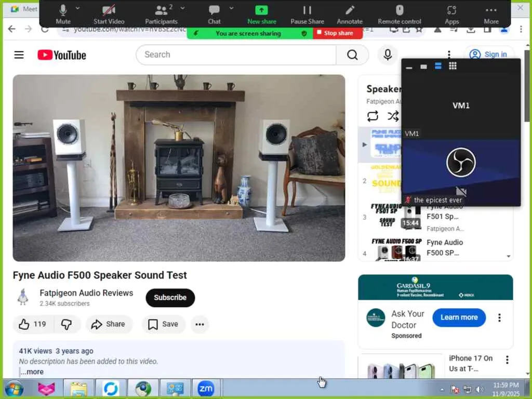Focus the YouTube Search field
The width and height of the screenshot is (532, 399).
click(236, 55)
